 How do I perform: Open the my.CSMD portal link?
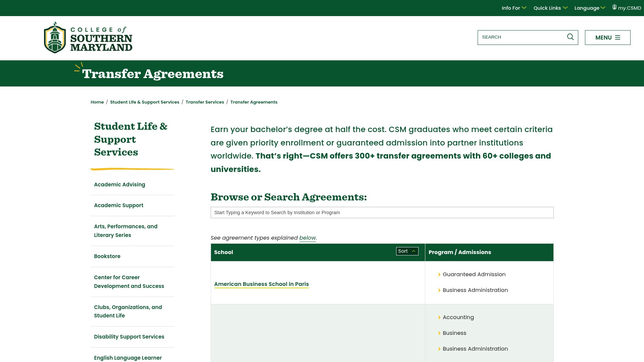[x=627, y=8]
